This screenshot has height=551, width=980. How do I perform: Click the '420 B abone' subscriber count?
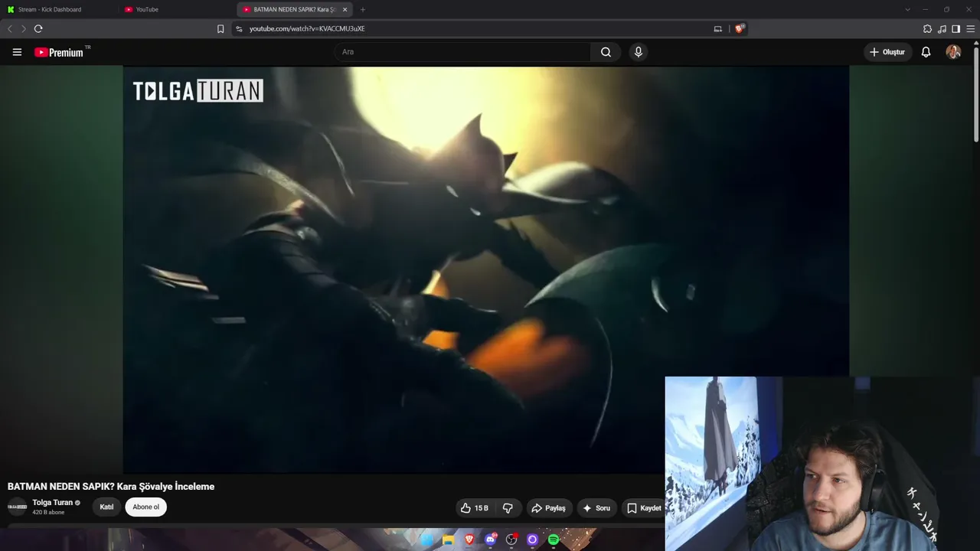click(48, 513)
